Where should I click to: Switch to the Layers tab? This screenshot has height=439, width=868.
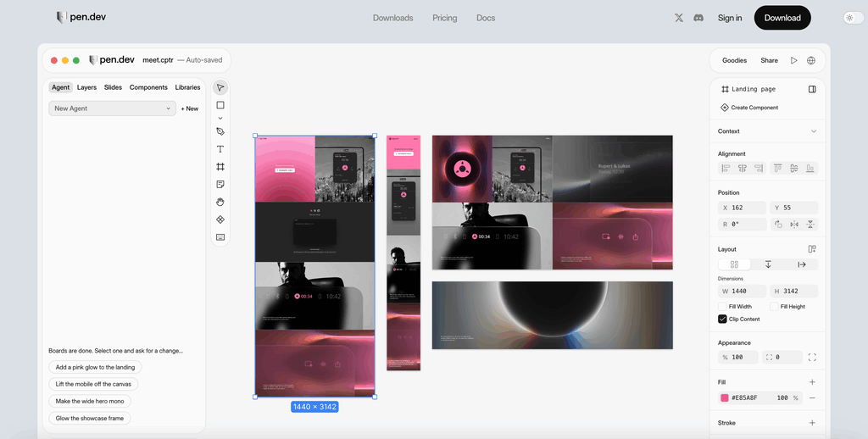coord(86,87)
